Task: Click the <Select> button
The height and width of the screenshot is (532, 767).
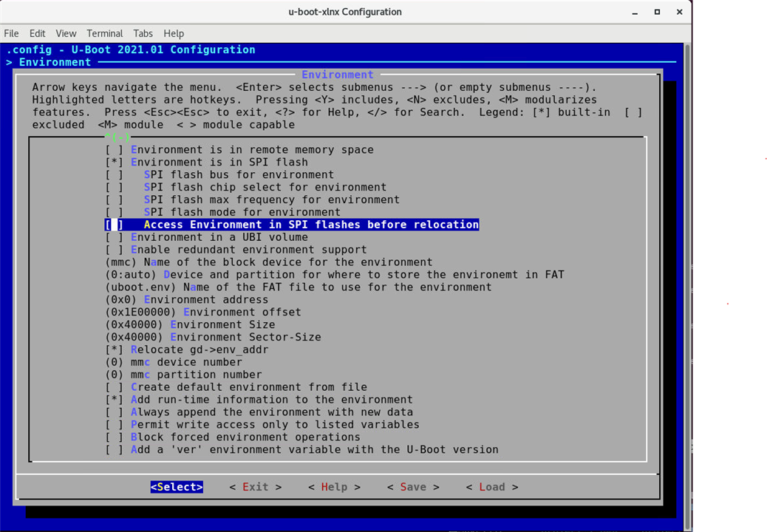Action: 177,487
